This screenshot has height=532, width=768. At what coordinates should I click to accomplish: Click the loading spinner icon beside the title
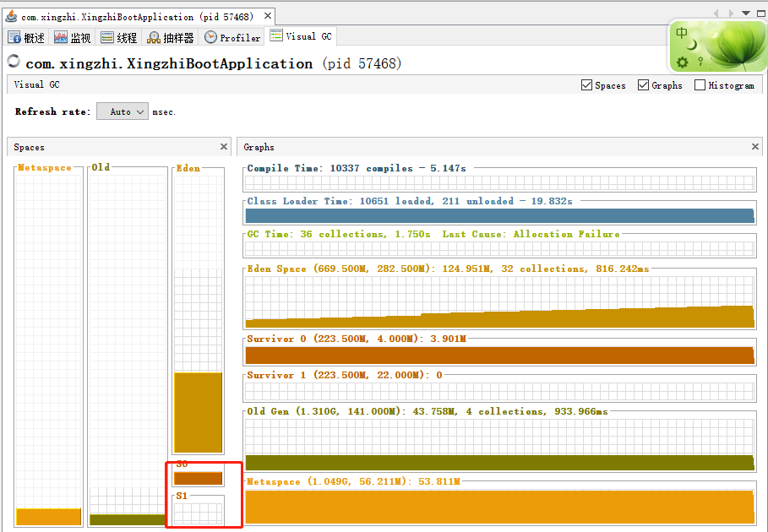point(14,61)
